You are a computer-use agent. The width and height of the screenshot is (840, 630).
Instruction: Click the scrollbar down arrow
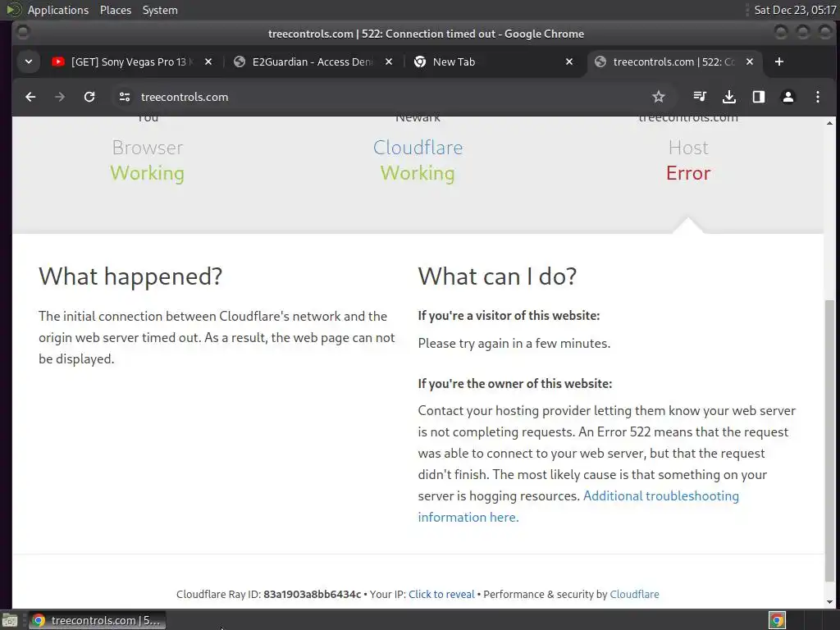pos(830,602)
